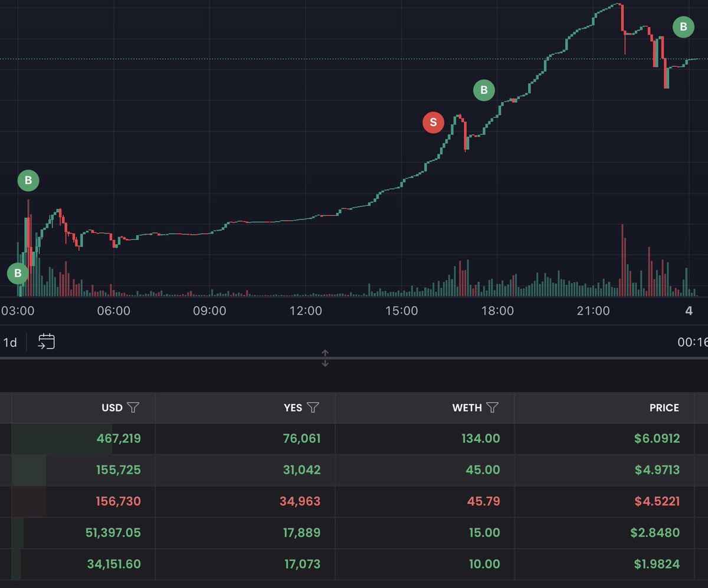Click the 15.00 WETH value

[x=484, y=533]
